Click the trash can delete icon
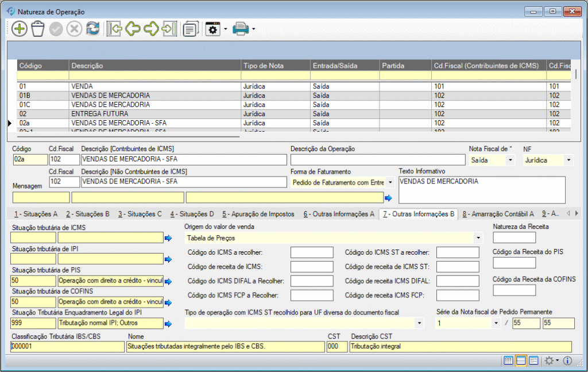This screenshot has height=372, width=588. pos(38,29)
